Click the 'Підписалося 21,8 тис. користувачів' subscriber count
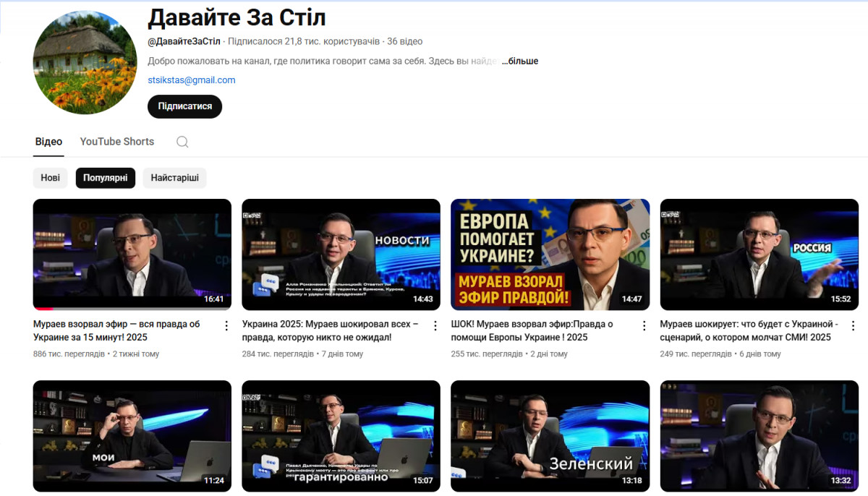Image resolution: width=868 pixels, height=496 pixels. click(x=305, y=41)
